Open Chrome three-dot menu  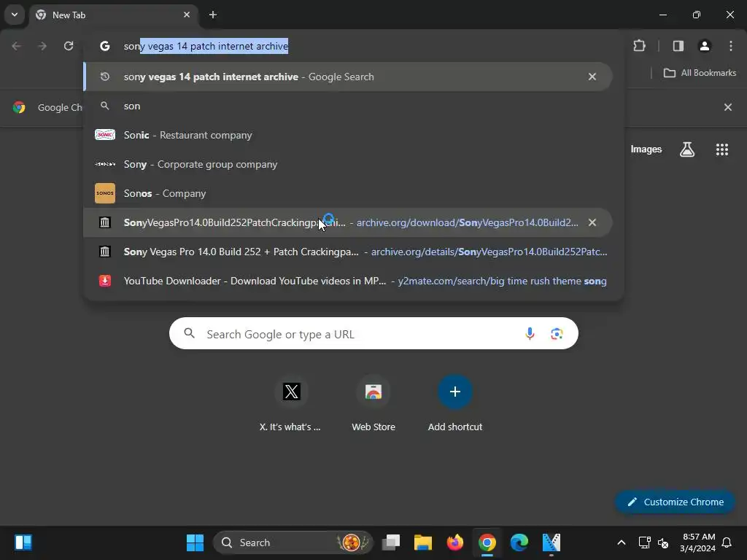coord(731,46)
